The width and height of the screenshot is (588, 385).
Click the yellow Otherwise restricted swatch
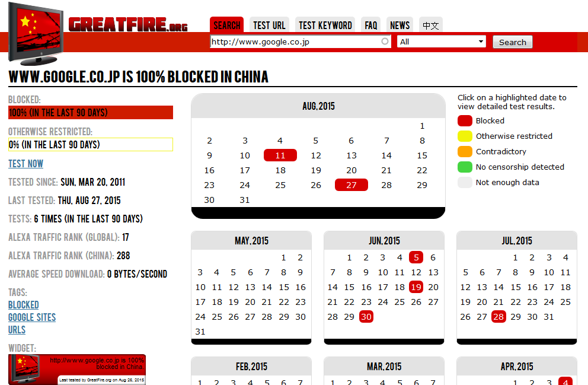pyautogui.click(x=465, y=136)
